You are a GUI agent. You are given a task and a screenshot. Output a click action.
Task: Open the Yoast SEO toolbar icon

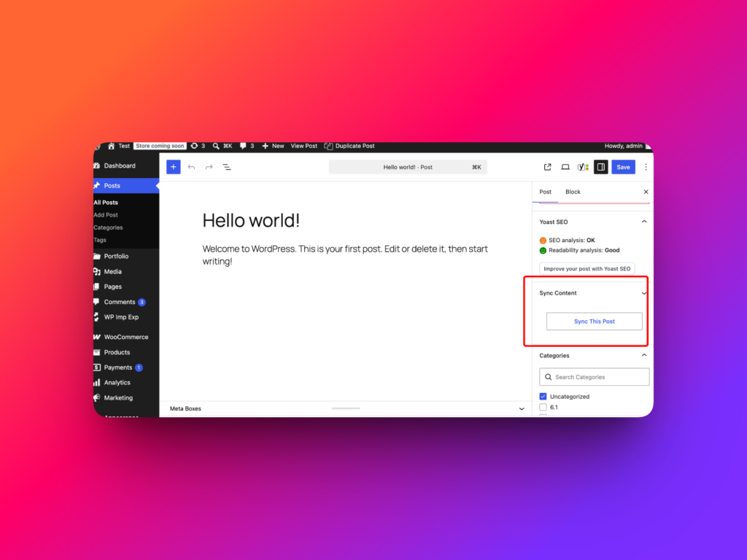(x=583, y=167)
